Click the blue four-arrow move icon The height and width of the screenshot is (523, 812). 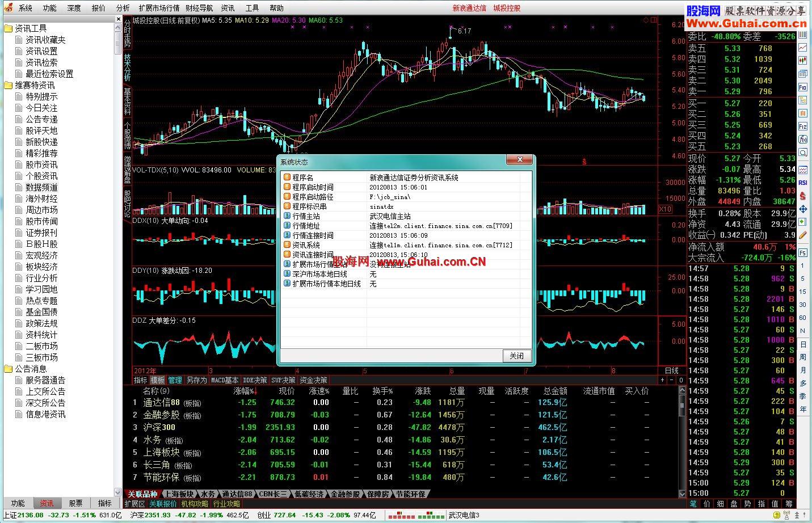803,208
